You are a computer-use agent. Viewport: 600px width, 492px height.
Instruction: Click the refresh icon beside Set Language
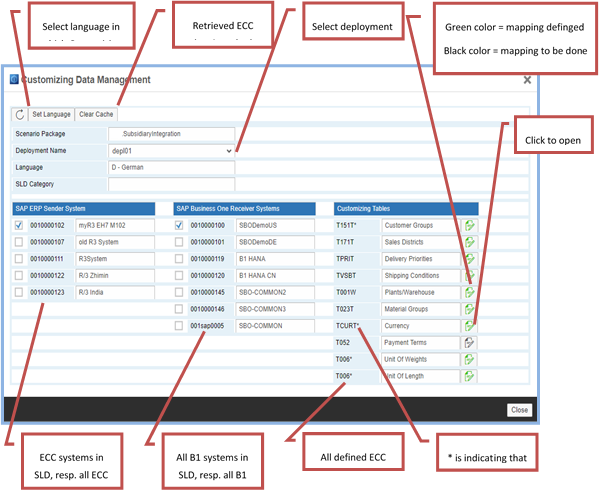coord(19,114)
